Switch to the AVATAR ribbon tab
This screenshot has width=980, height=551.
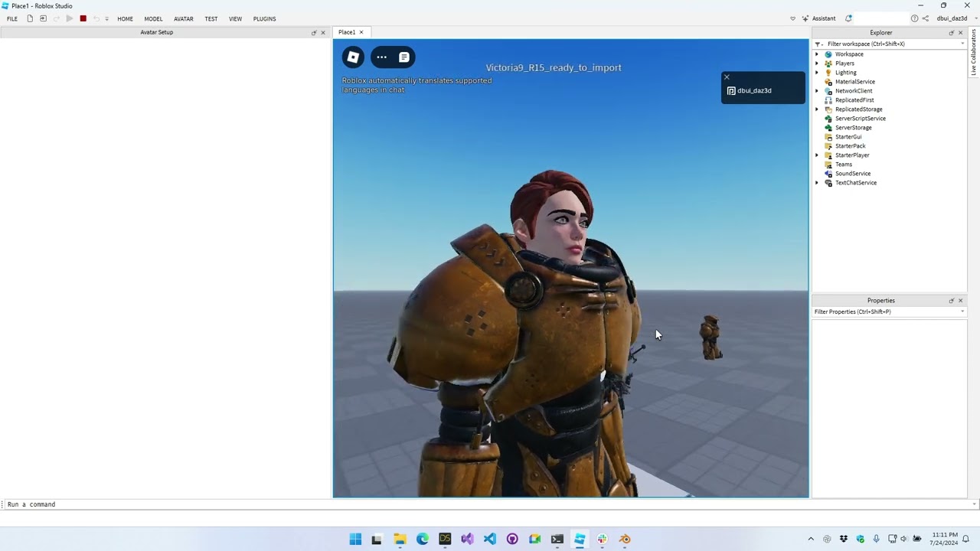pyautogui.click(x=184, y=18)
